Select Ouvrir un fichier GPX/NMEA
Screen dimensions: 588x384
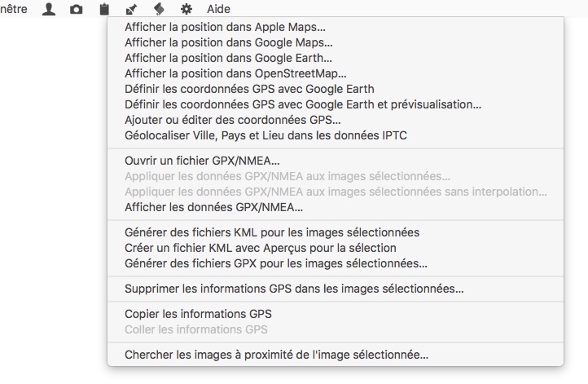coord(336,161)
